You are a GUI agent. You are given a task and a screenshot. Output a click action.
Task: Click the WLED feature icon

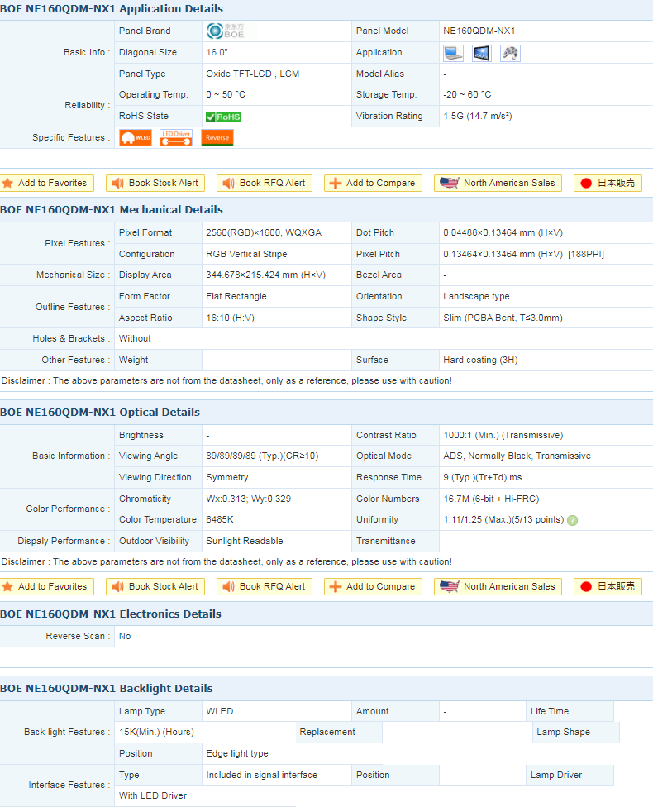tap(136, 138)
